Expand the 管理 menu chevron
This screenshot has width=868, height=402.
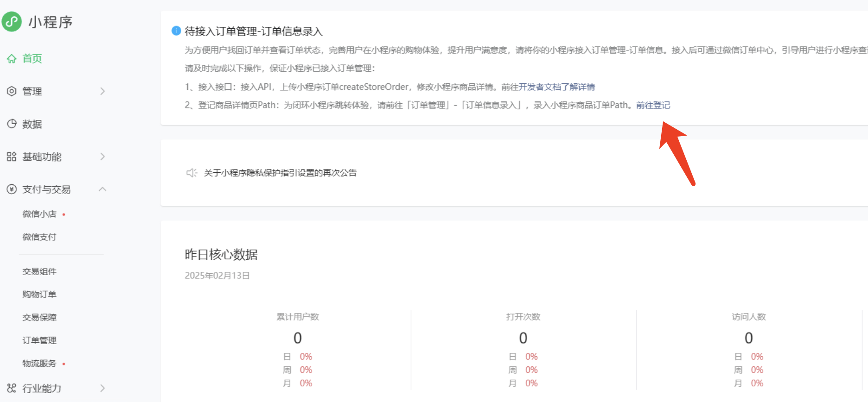click(x=102, y=91)
